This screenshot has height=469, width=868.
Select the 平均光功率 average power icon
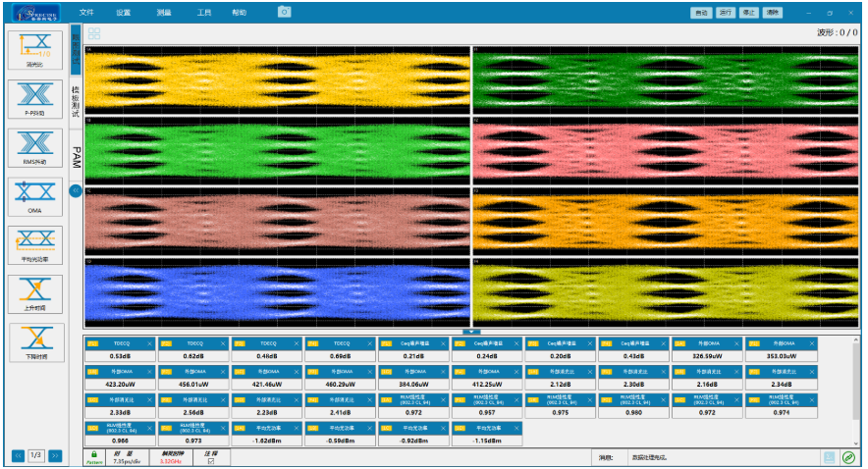tap(34, 242)
